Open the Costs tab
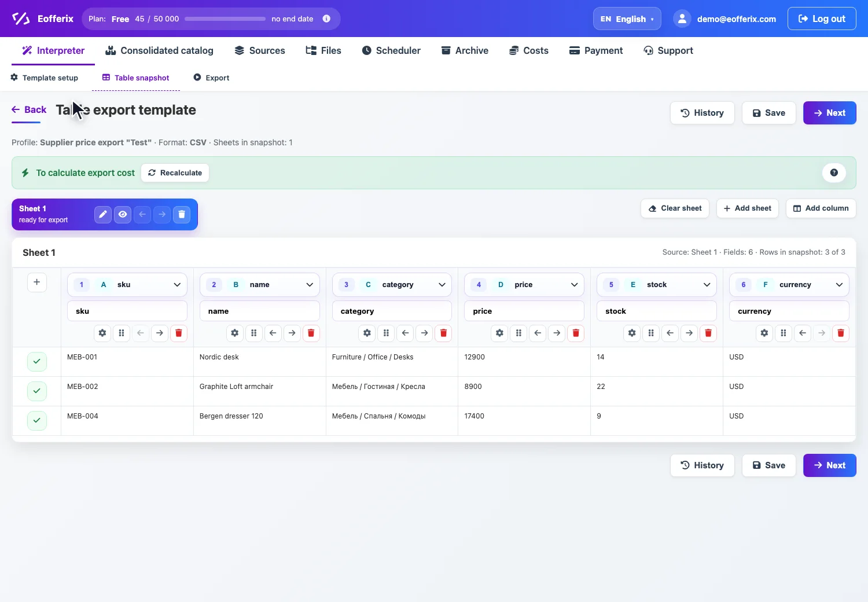 tap(528, 50)
